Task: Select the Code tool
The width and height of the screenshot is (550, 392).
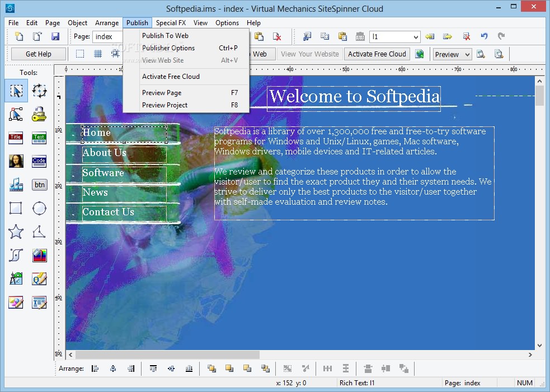Action: [39, 161]
